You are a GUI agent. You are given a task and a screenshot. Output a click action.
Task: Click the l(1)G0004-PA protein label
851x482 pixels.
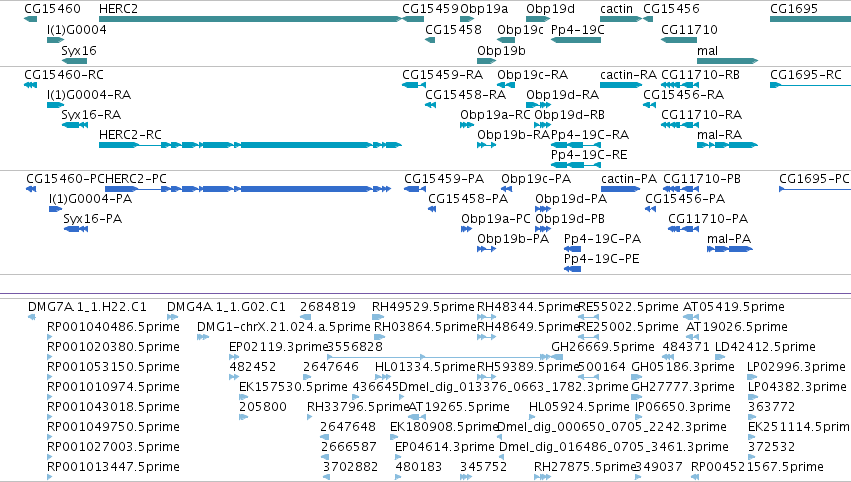click(91, 199)
